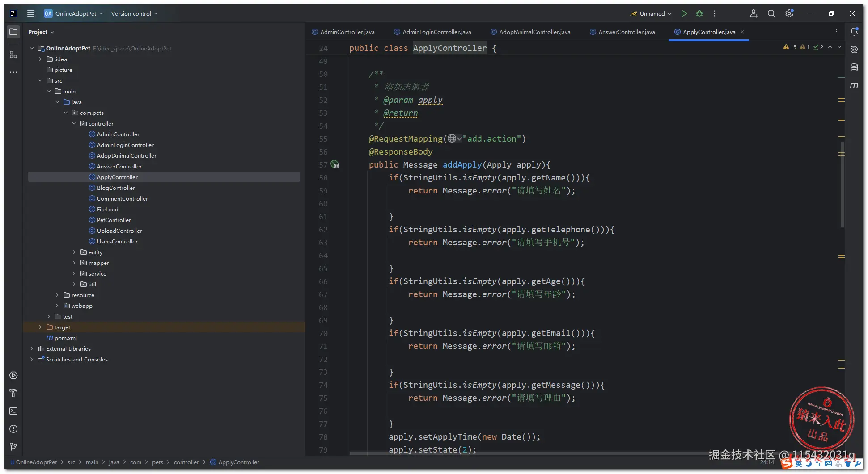Switch to AdminController.java tab
The height and width of the screenshot is (474, 868).
click(x=343, y=32)
